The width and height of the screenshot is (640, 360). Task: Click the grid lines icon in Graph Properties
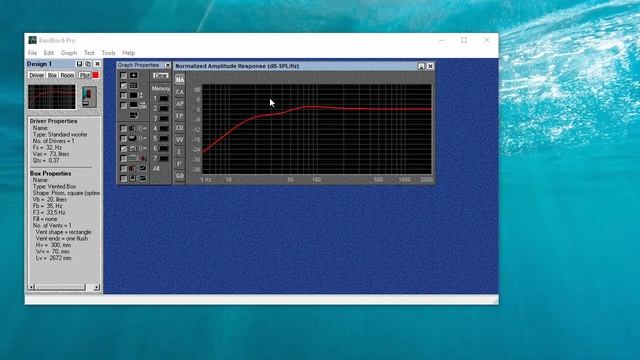click(x=133, y=85)
